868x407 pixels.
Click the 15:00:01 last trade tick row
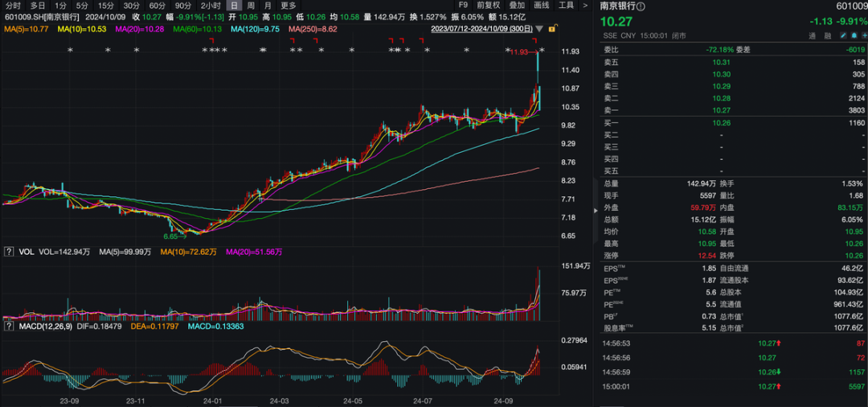pos(734,386)
